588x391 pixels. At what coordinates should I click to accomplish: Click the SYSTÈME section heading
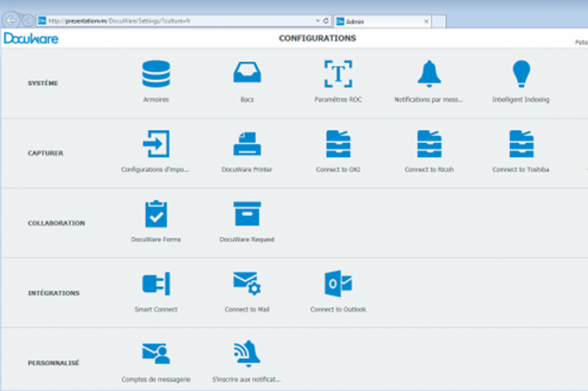(x=43, y=83)
